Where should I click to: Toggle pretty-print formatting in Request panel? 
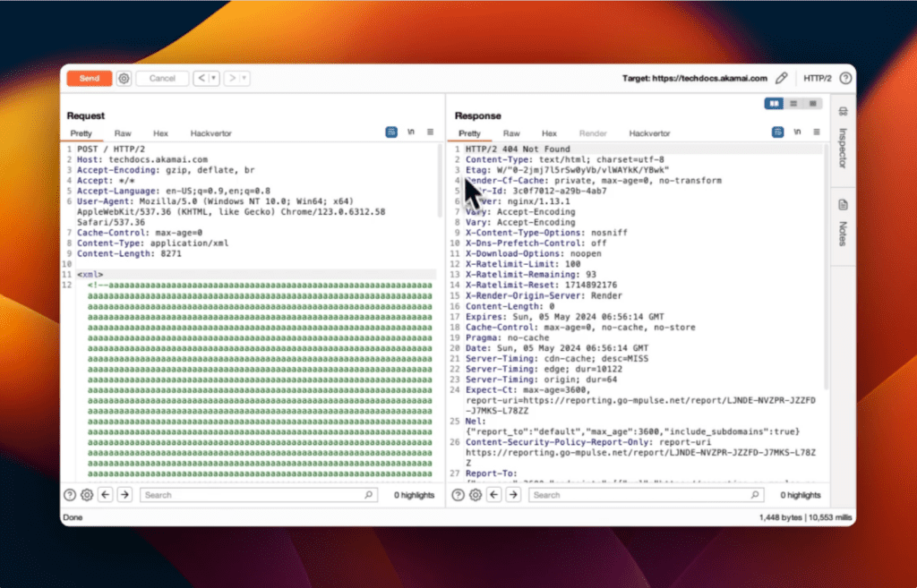click(391, 132)
